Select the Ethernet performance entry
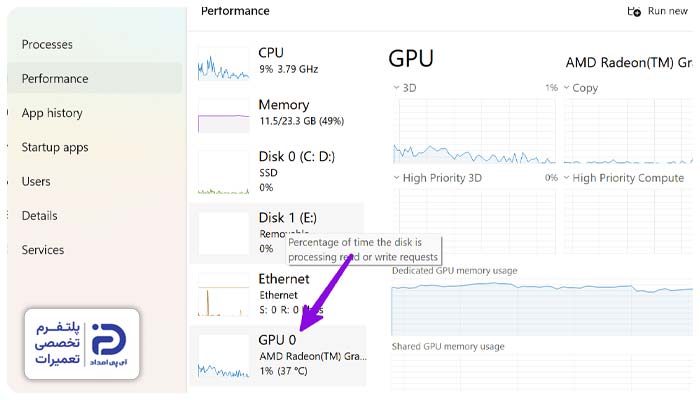The width and height of the screenshot is (700, 400). [278, 294]
